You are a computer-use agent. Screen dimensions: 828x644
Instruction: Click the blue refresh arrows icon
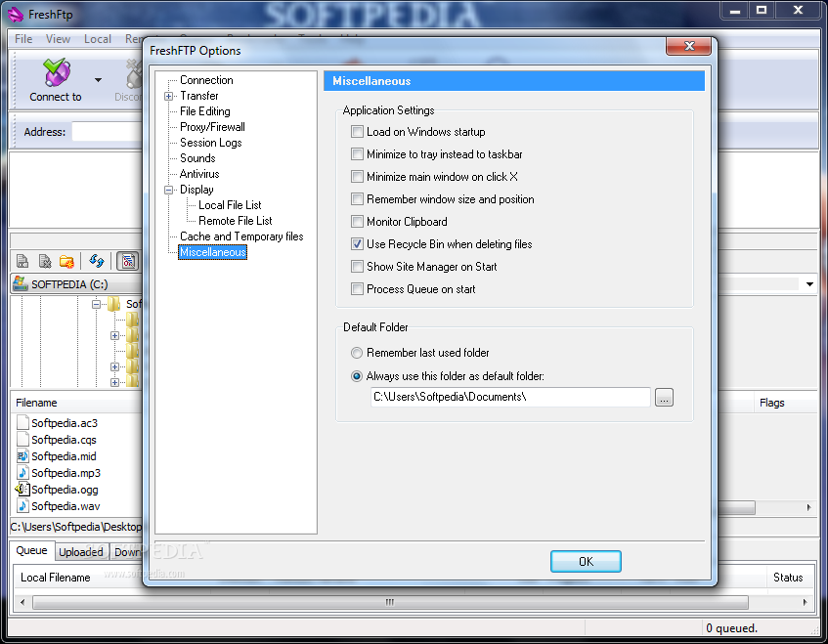[96, 260]
